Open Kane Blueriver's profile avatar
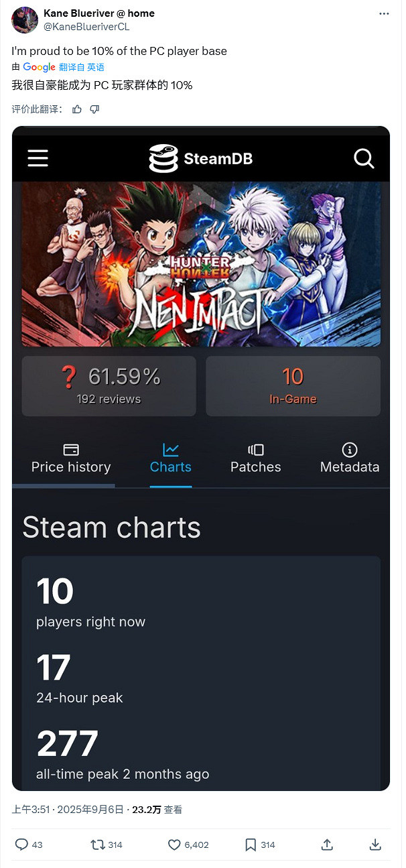Viewport: 406px width, 868px height. point(24,19)
